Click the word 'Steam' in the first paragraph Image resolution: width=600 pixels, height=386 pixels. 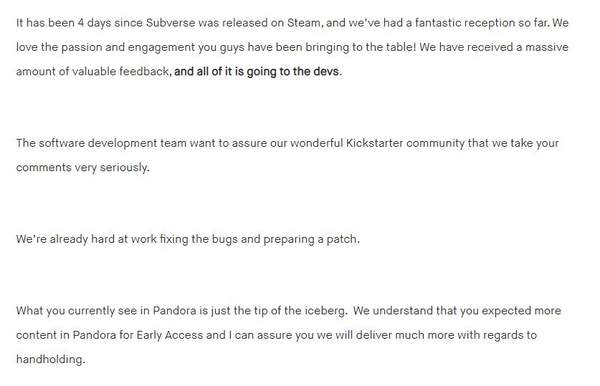coord(303,23)
